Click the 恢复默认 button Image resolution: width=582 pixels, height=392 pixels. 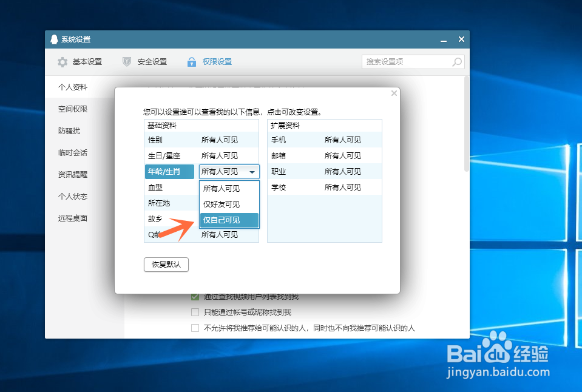(x=166, y=265)
